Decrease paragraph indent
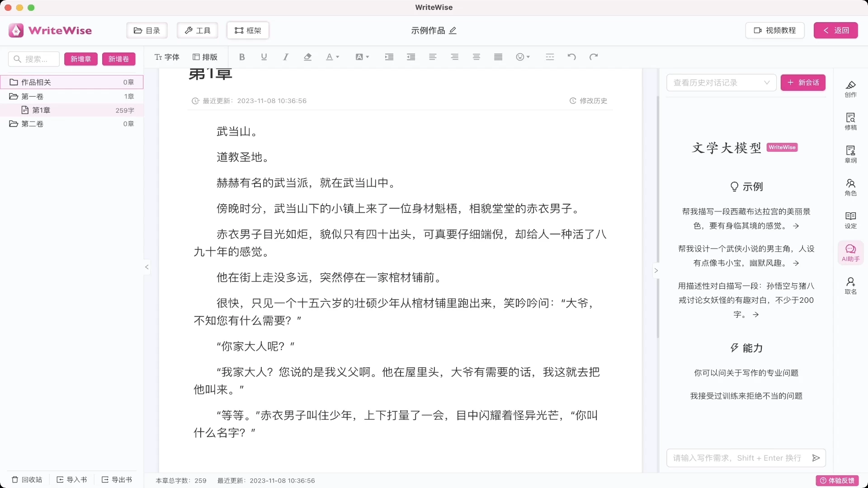The width and height of the screenshot is (868, 488). point(411,57)
